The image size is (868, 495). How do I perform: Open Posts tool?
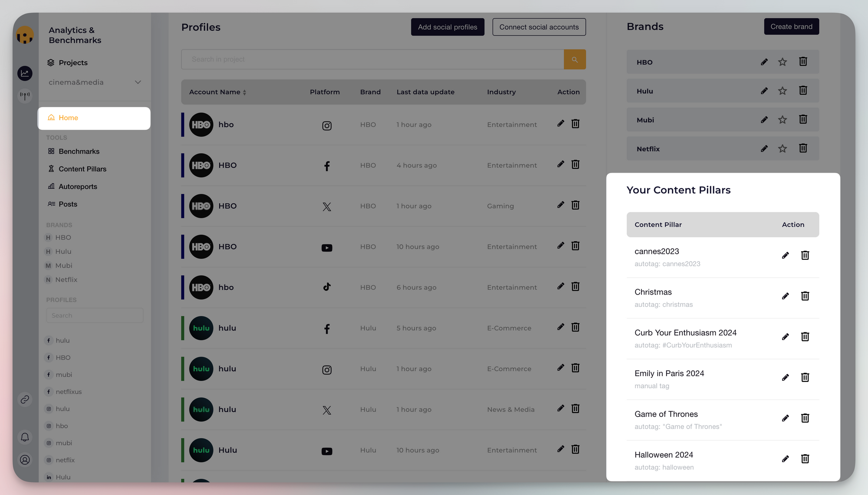[x=68, y=204]
